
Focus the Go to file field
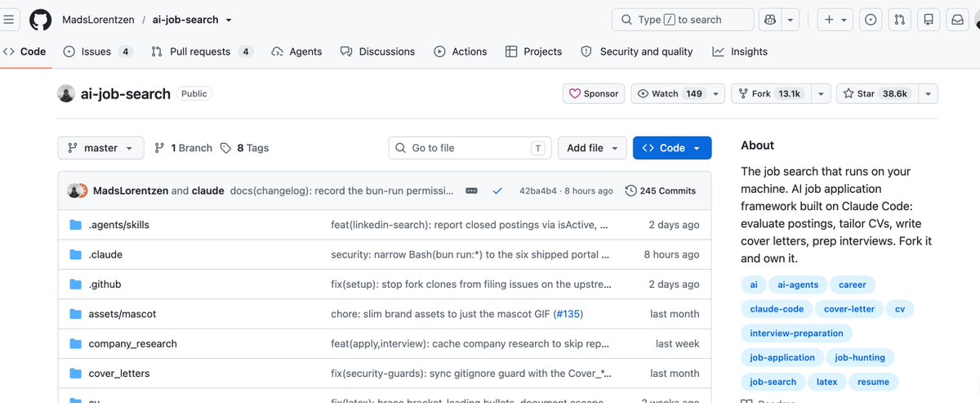470,148
